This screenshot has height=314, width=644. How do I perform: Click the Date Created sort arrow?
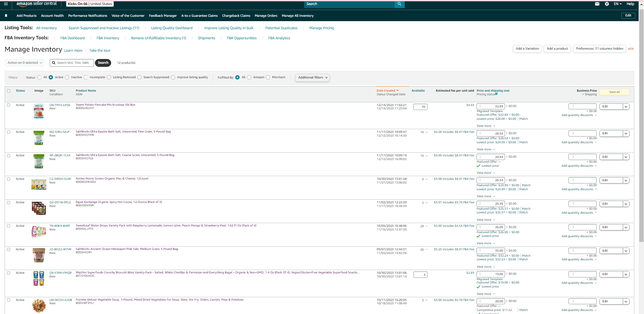398,91
